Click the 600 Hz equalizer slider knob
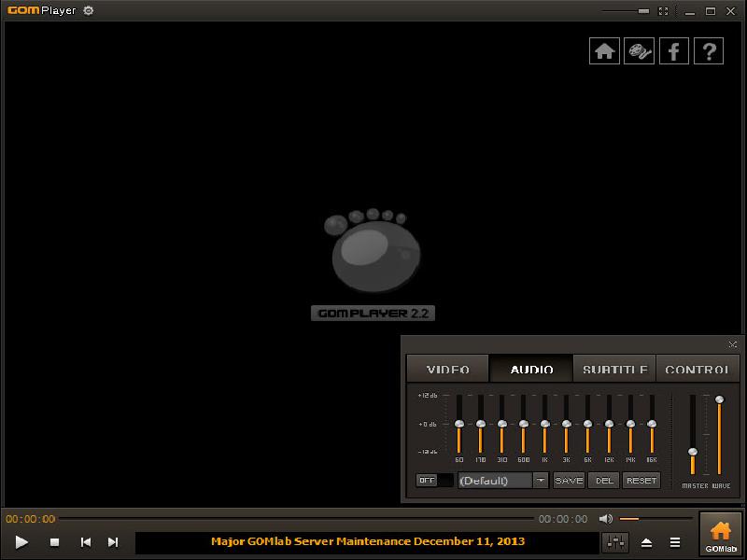The height and width of the screenshot is (560, 747). click(524, 424)
